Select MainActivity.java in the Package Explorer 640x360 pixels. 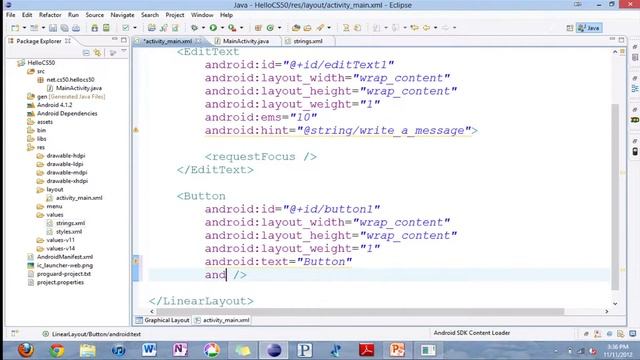[79, 88]
